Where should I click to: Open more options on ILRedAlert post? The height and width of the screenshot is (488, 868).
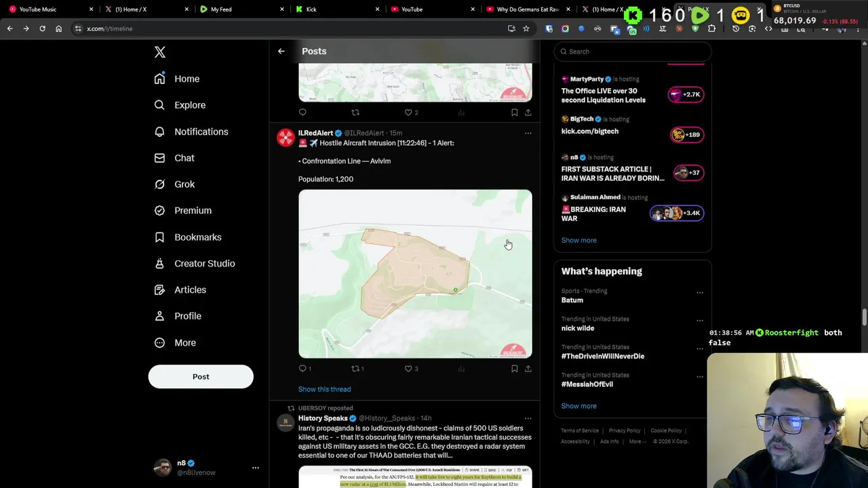click(x=528, y=134)
